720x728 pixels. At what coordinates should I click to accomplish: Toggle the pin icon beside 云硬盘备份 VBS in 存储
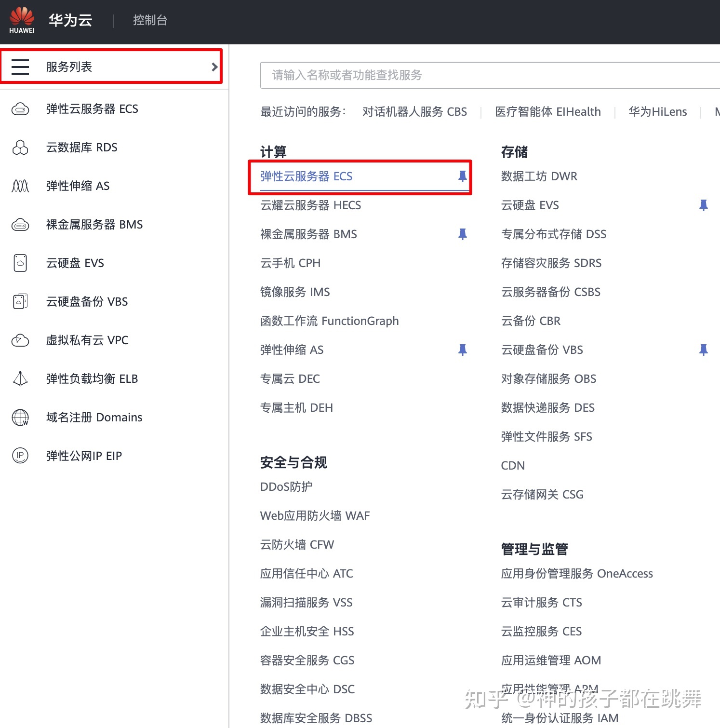[x=704, y=350]
